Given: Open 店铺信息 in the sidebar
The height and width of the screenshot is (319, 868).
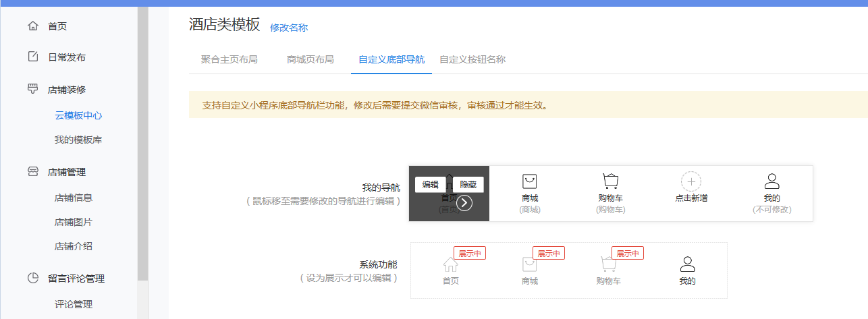Looking at the screenshot, I should 74,198.
